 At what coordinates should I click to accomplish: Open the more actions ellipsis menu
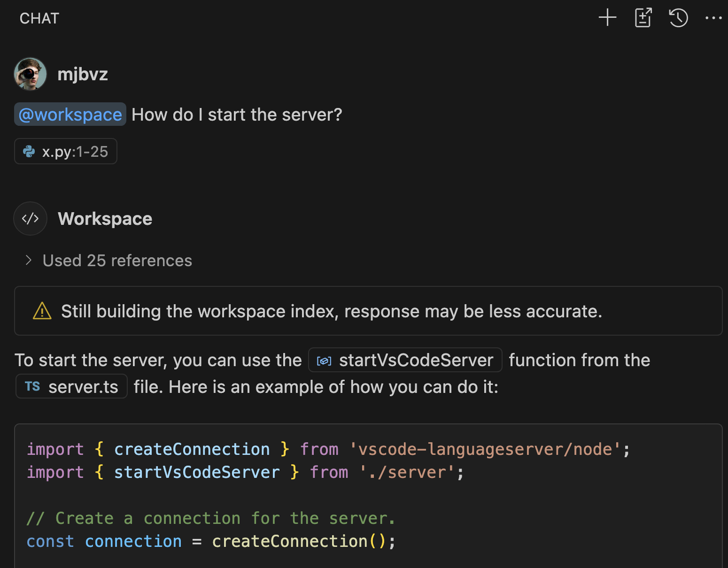pyautogui.click(x=713, y=18)
